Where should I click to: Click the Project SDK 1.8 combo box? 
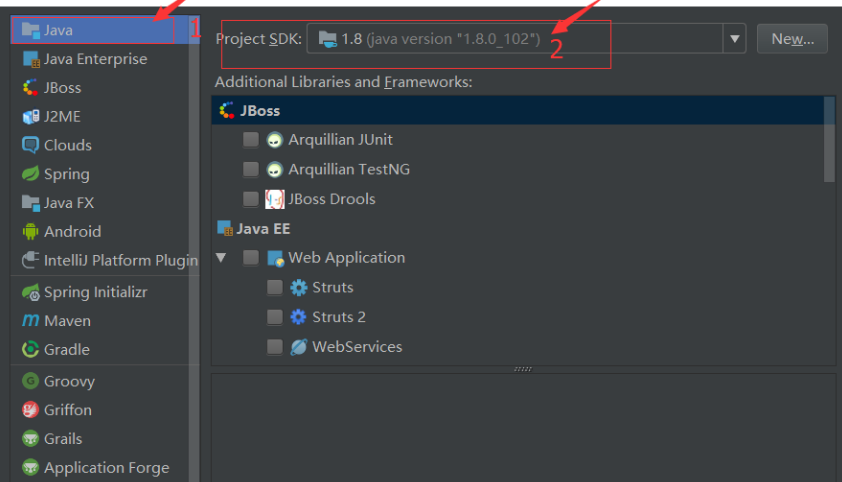(526, 39)
